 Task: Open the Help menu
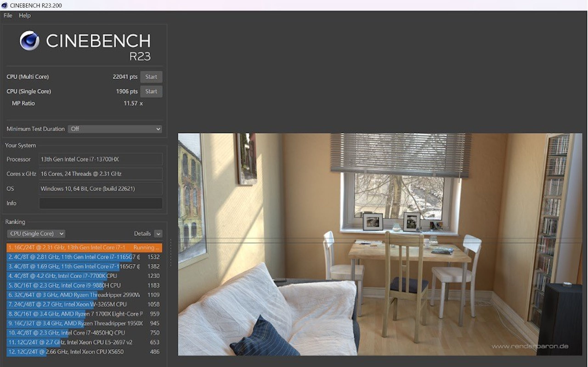click(x=25, y=16)
